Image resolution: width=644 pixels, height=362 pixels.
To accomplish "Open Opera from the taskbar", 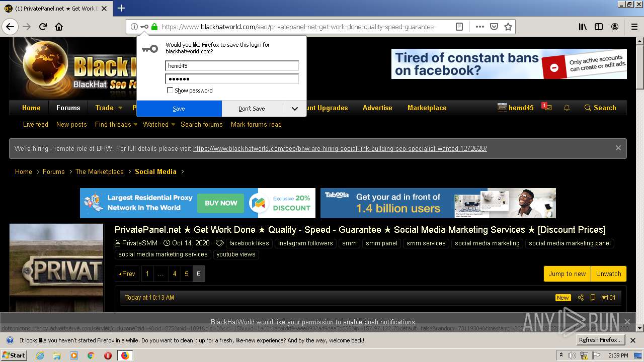I will pyautogui.click(x=108, y=355).
